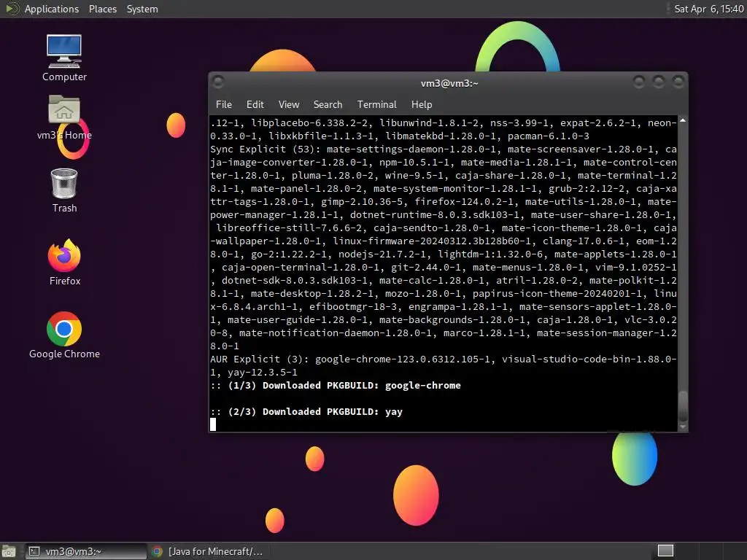Screen dimensions: 747x560
Task: Close the terminal window
Action: pos(678,82)
